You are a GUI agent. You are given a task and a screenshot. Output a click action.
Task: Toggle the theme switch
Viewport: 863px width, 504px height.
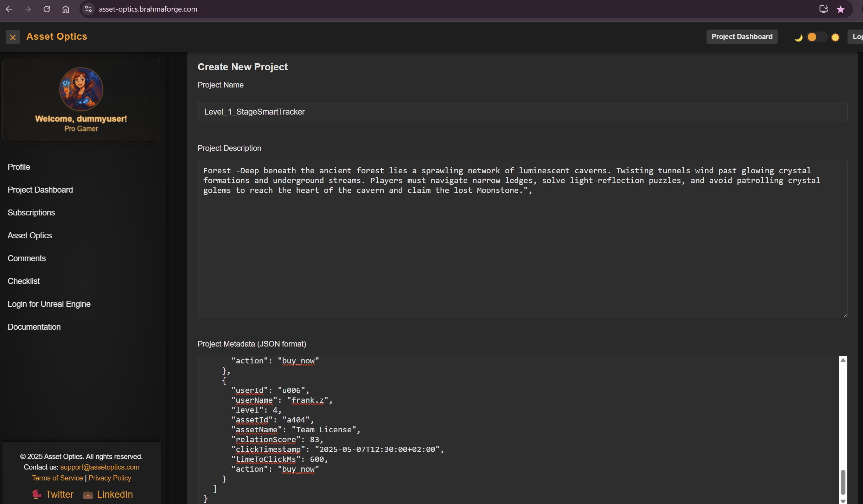[816, 37]
